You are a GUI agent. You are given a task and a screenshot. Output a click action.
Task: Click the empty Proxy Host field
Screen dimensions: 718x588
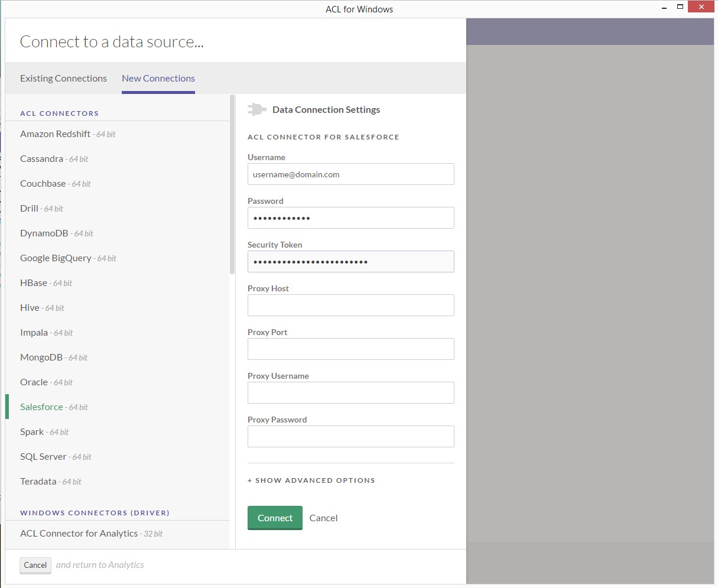pyautogui.click(x=350, y=305)
